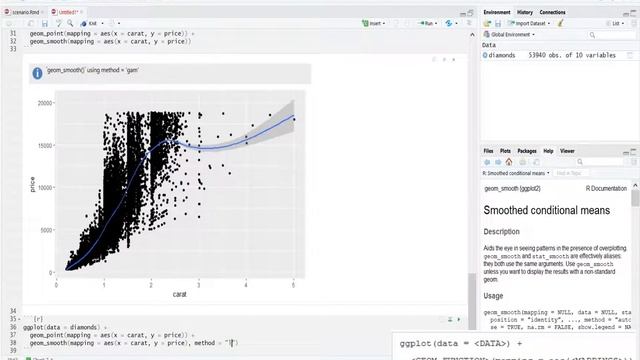Click the Usage heading in help

coord(493,296)
